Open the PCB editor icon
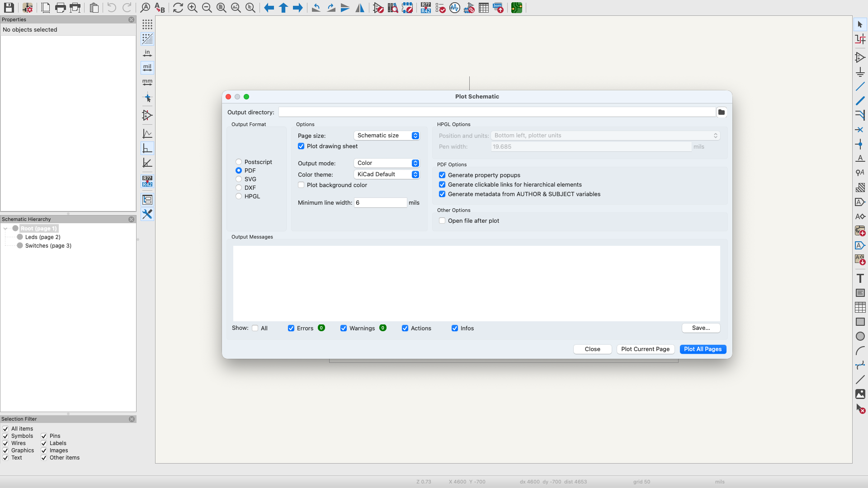The height and width of the screenshot is (488, 868). (517, 8)
